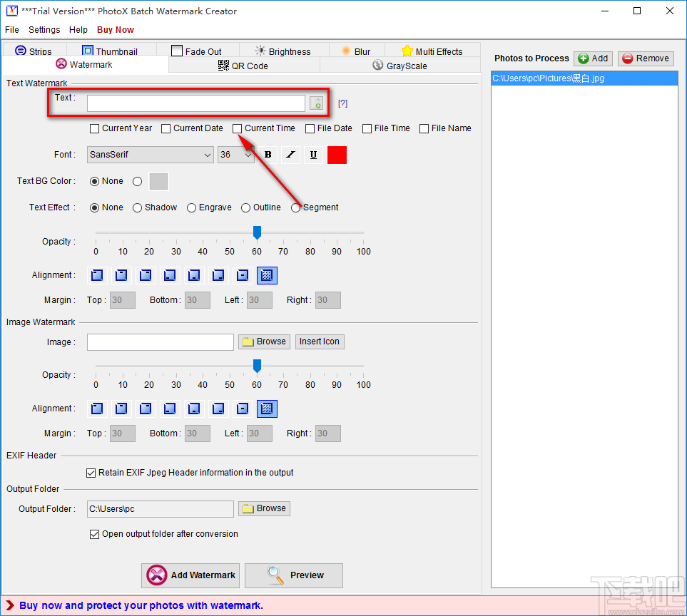Set text watermark alignment to bottom-center
687x616 pixels.
click(x=194, y=275)
